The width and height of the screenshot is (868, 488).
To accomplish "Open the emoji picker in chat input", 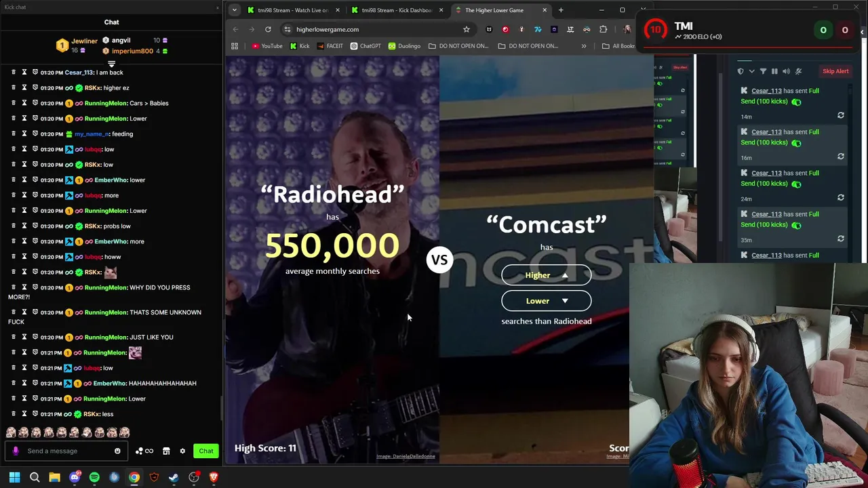I will click(117, 451).
